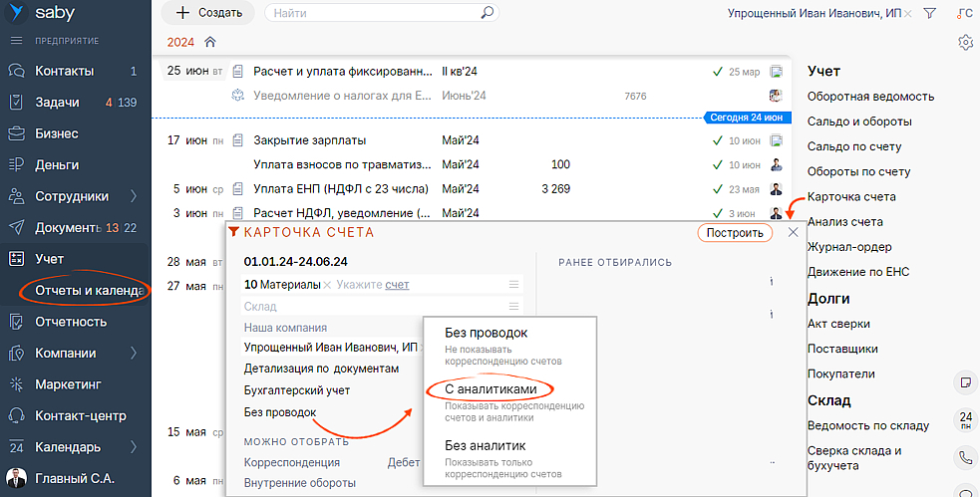Image resolution: width=980 pixels, height=497 pixels.
Task: Click the Создать button
Action: tap(208, 13)
